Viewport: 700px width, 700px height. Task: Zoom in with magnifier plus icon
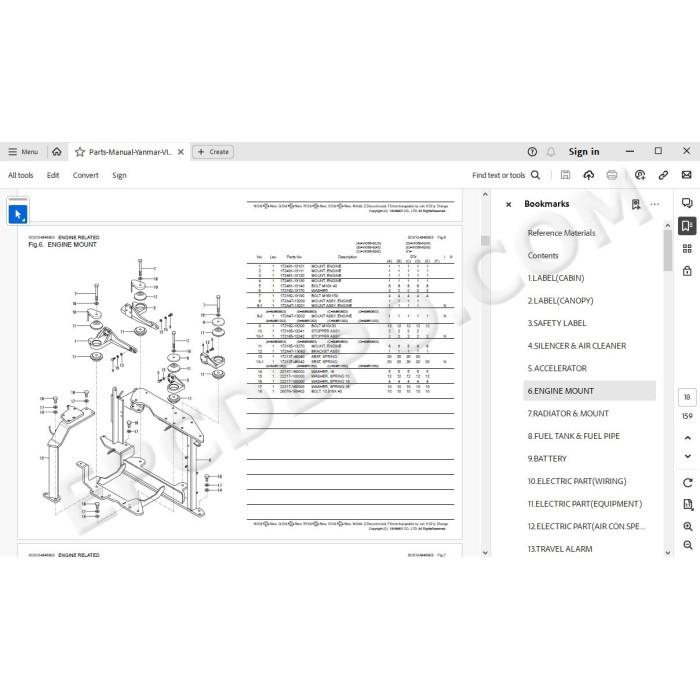(688, 526)
